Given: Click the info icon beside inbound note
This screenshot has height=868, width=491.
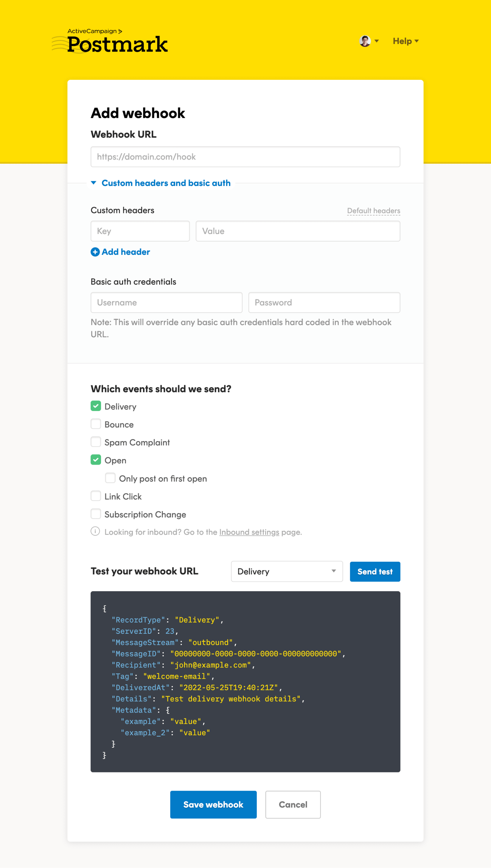Looking at the screenshot, I should [x=95, y=531].
